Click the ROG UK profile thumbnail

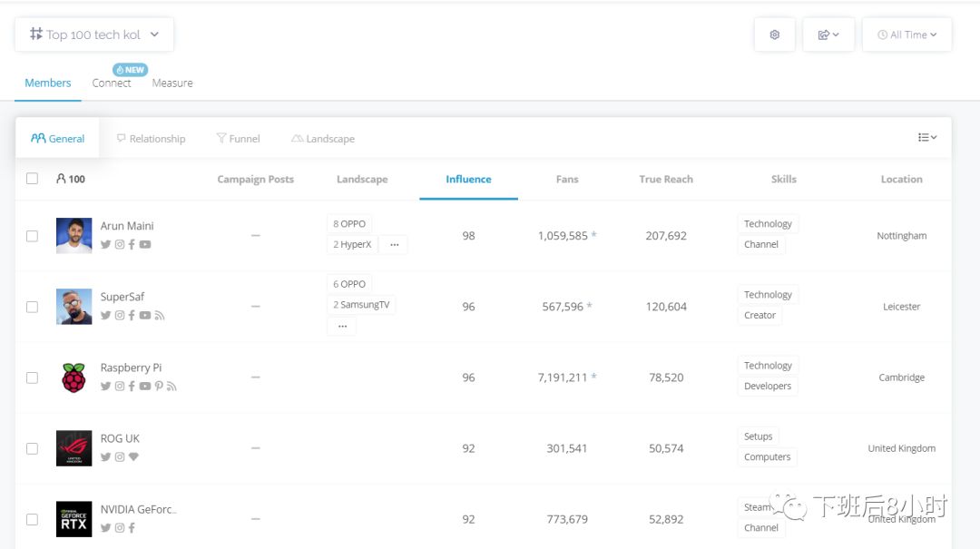pyautogui.click(x=73, y=448)
